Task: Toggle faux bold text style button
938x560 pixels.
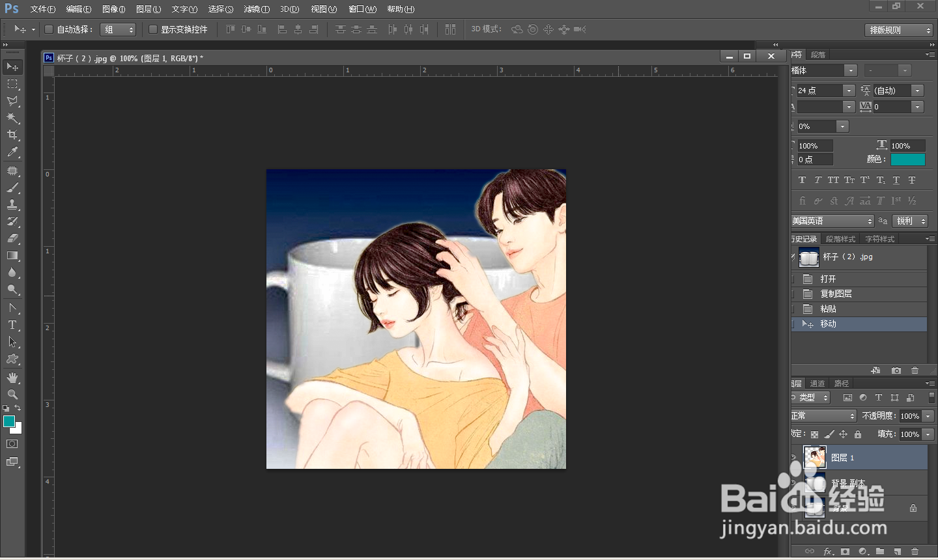Action: click(x=803, y=180)
